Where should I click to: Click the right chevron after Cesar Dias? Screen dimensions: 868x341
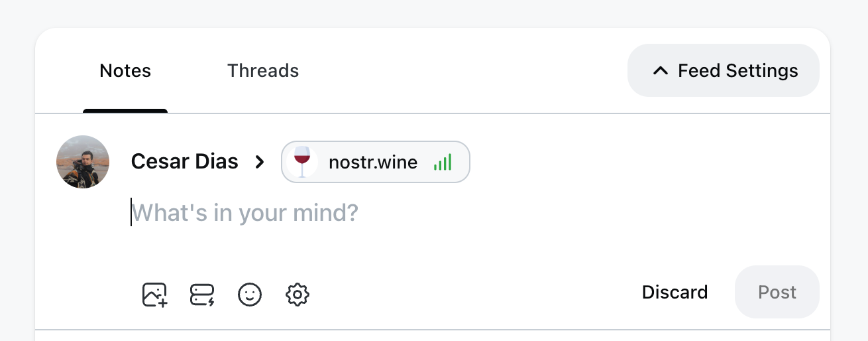(260, 162)
